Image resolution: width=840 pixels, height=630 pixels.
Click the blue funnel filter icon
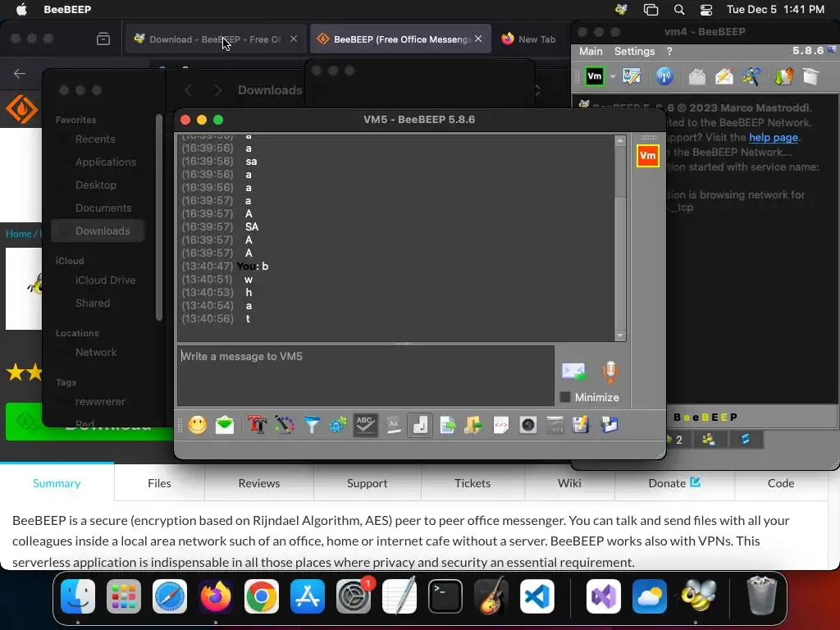pos(311,426)
